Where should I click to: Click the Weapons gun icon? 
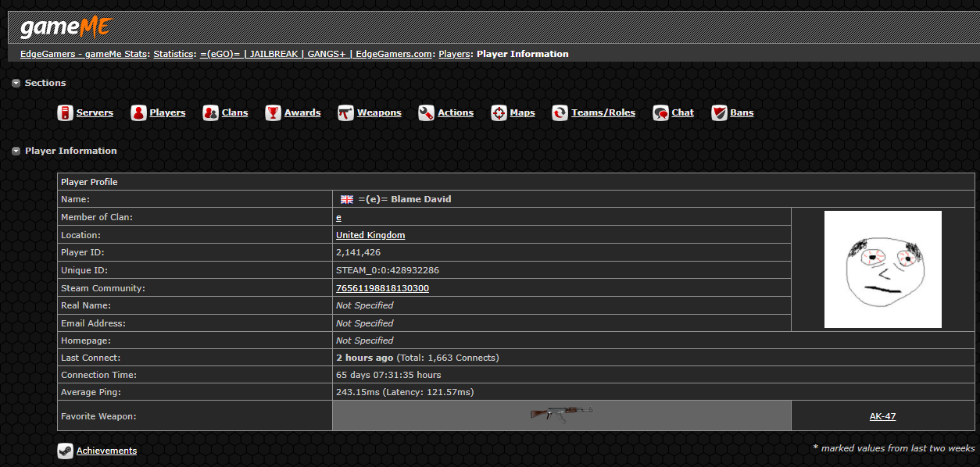345,113
